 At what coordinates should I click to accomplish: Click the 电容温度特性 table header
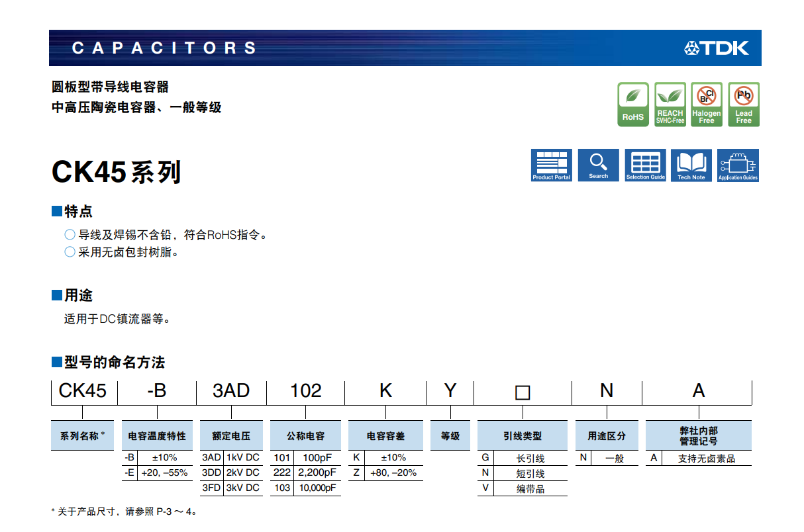click(x=157, y=436)
